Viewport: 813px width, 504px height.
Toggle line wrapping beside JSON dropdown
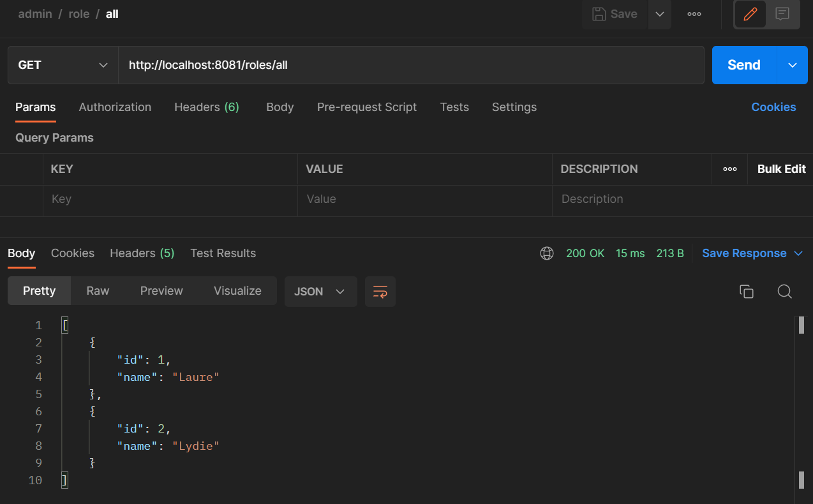pyautogui.click(x=380, y=291)
